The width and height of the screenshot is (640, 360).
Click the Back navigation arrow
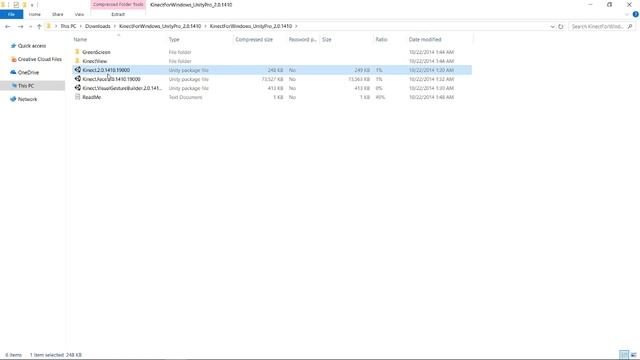point(8,27)
